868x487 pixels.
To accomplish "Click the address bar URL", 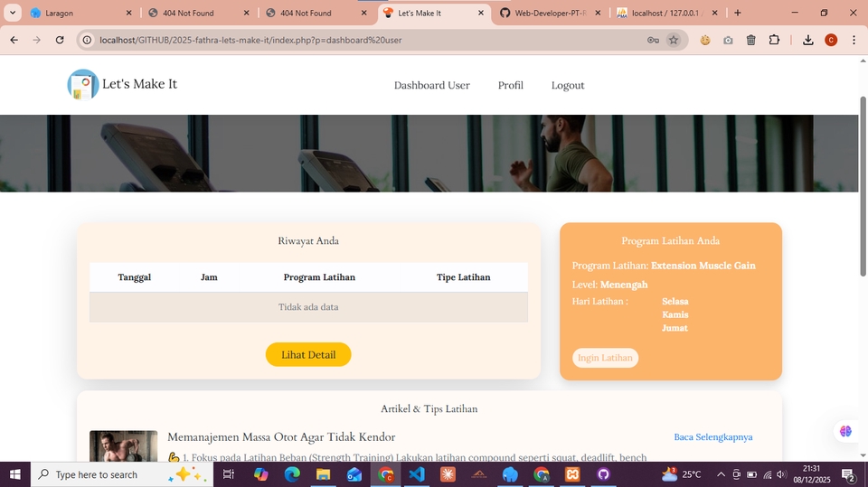I will pyautogui.click(x=250, y=40).
